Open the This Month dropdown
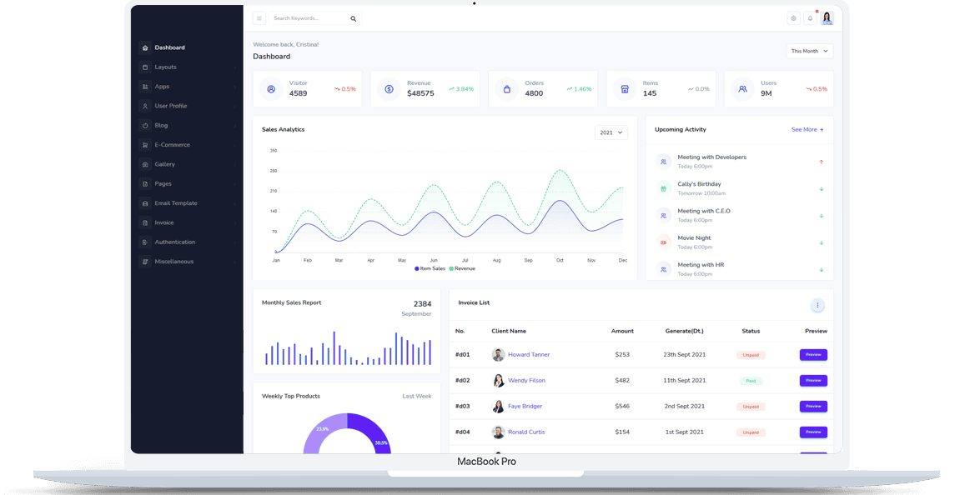Image resolution: width=980 pixels, height=495 pixels. 810,51
